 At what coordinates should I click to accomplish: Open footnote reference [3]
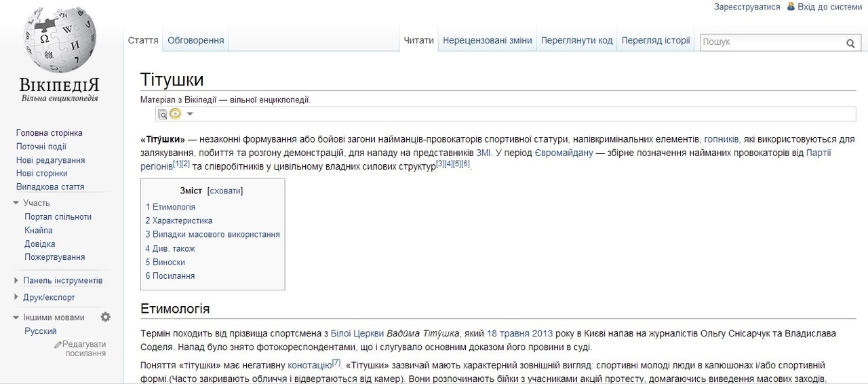point(440,164)
